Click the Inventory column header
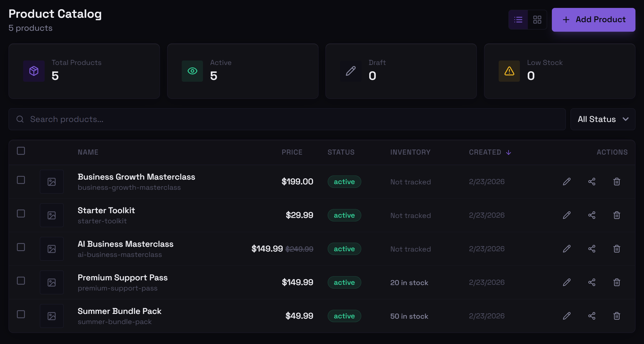The width and height of the screenshot is (644, 344). [410, 152]
